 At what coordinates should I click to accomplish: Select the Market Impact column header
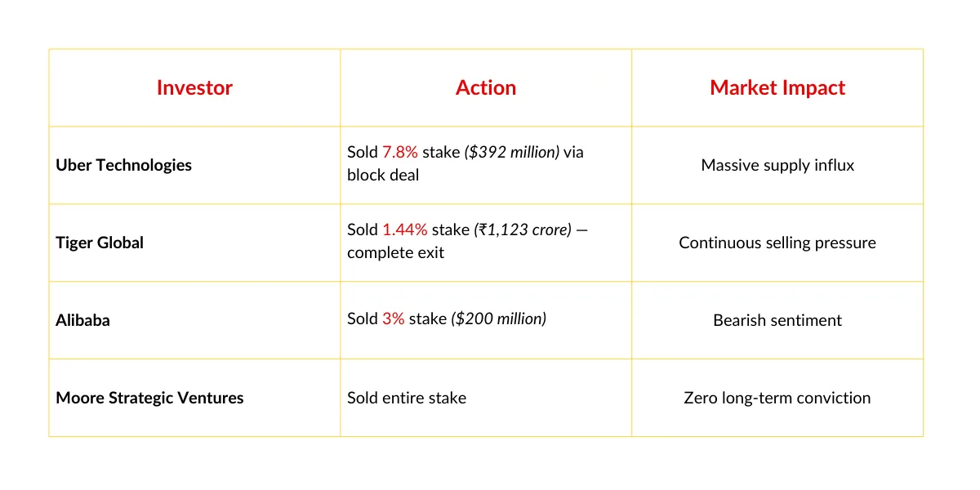[777, 88]
